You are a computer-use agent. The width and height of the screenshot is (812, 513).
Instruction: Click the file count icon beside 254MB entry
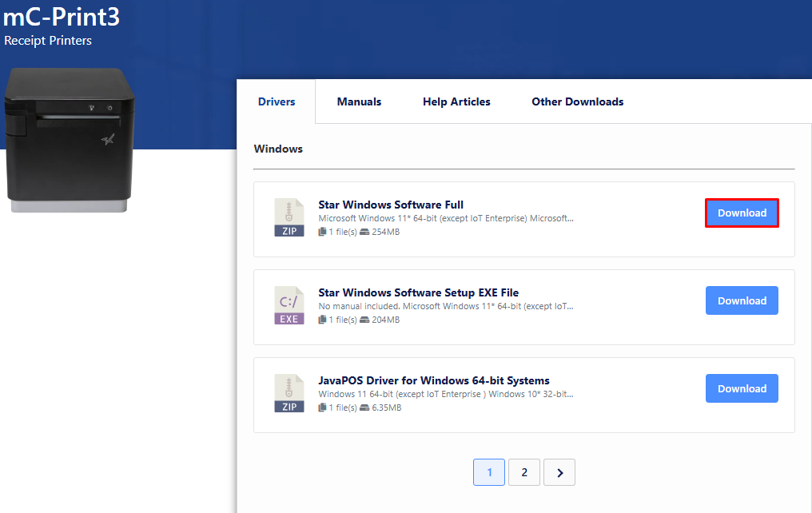click(323, 233)
